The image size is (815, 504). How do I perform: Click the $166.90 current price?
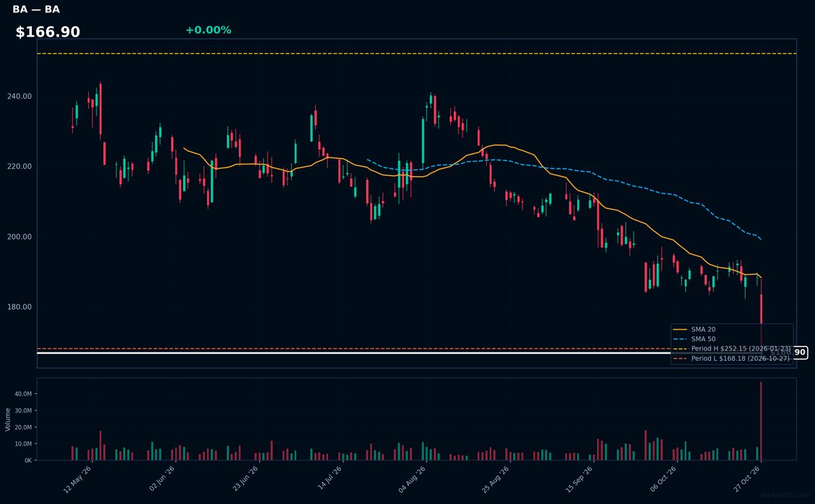click(x=48, y=32)
